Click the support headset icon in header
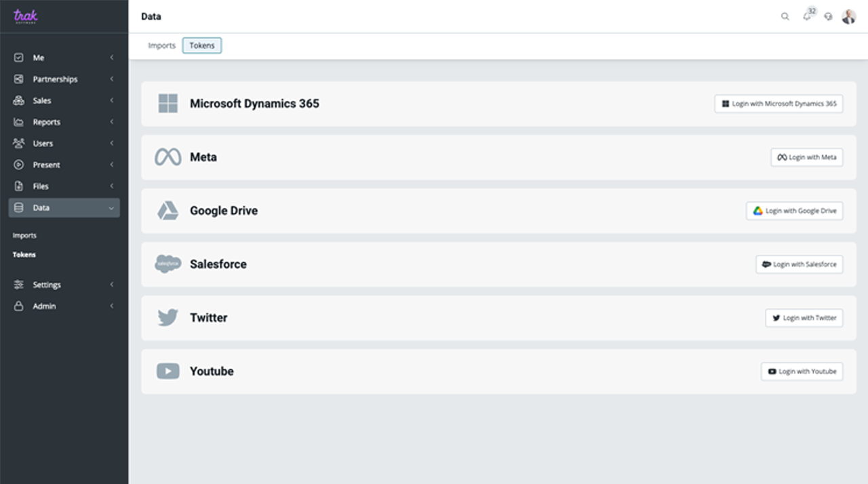Screen dimensions: 868x484 (x=828, y=16)
